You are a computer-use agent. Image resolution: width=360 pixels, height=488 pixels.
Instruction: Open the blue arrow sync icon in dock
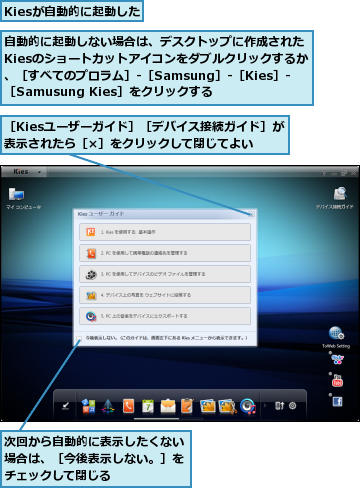pos(108,406)
